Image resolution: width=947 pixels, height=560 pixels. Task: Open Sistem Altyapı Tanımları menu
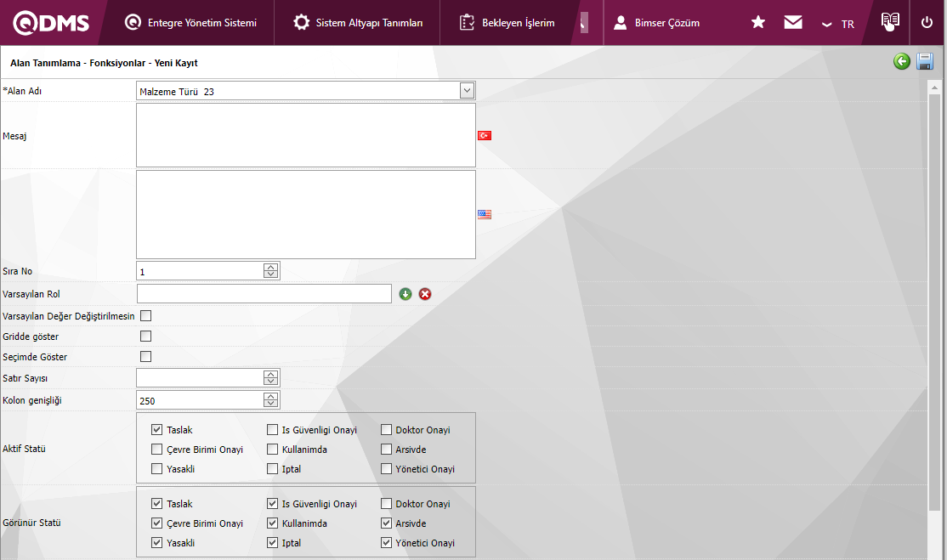358,22
